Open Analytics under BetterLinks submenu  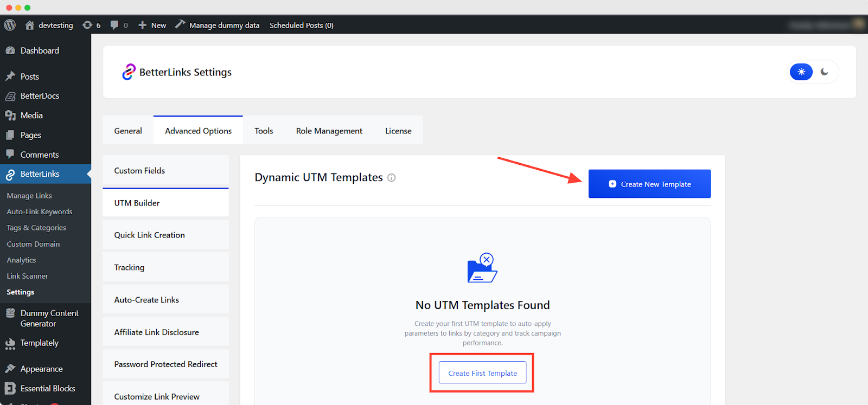click(x=21, y=260)
